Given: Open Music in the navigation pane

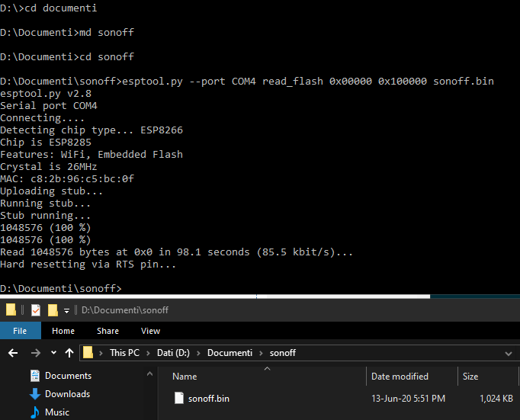Looking at the screenshot, I should [x=57, y=412].
